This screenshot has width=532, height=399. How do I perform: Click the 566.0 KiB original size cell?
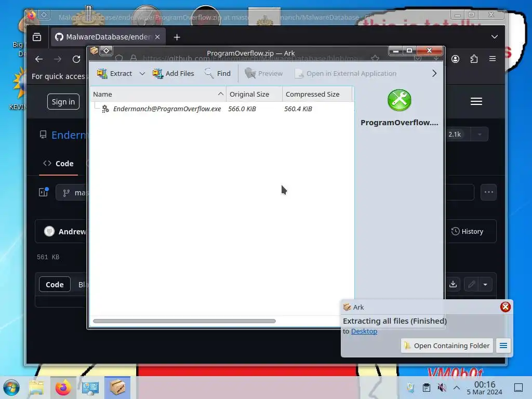242,109
